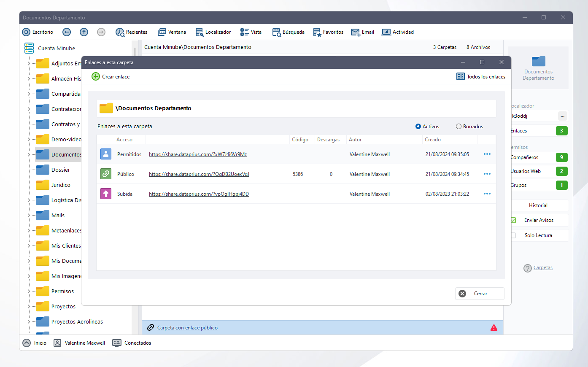
Task: Click the chain icon beside Carpeta con enlace
Action: pos(151,328)
